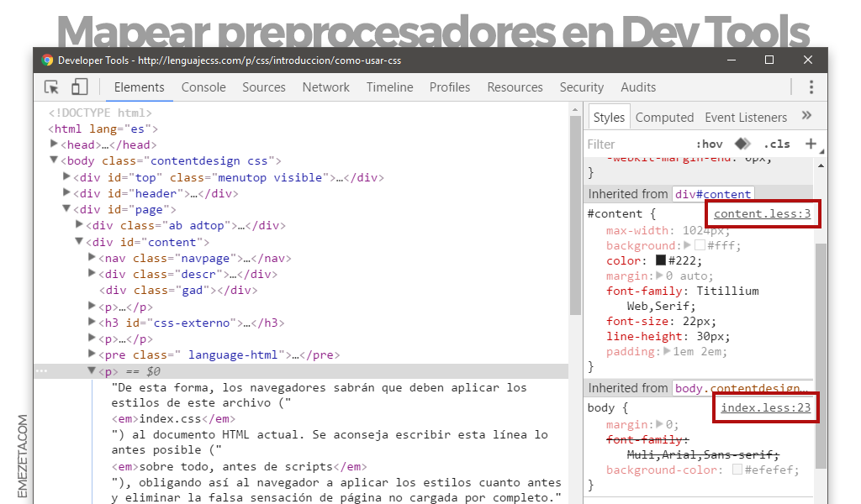Collapse the div id page node

66,208
